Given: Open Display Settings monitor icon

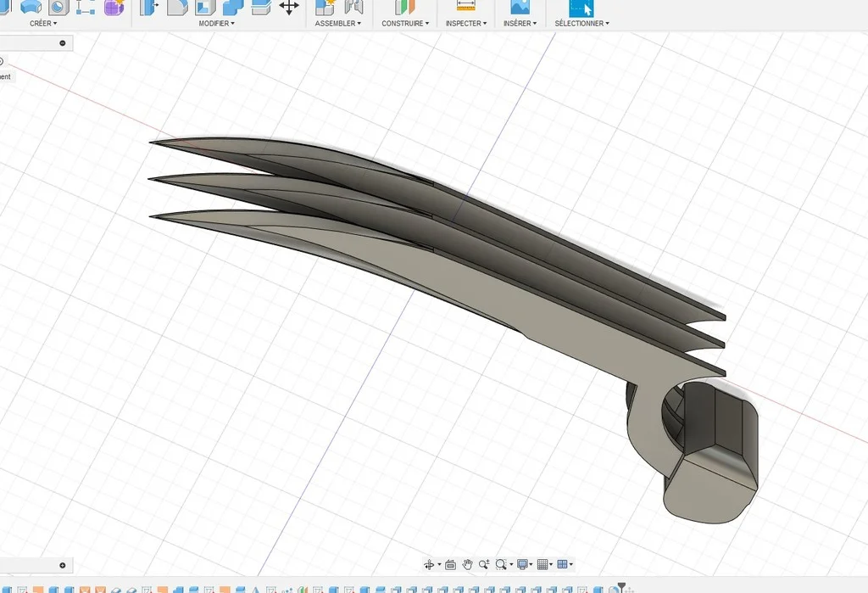Looking at the screenshot, I should [522, 564].
